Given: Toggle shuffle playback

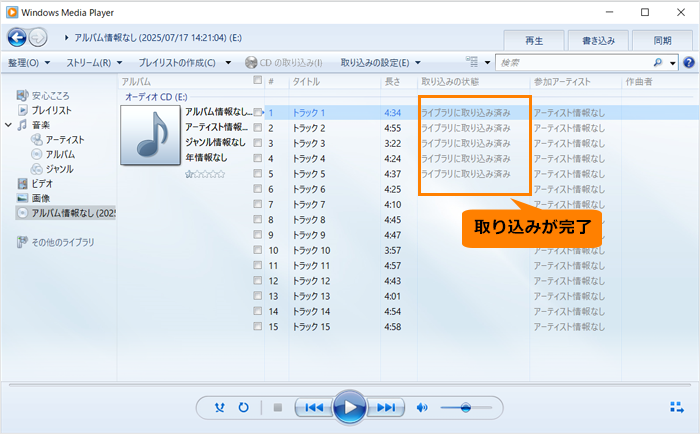Looking at the screenshot, I should (x=219, y=407).
